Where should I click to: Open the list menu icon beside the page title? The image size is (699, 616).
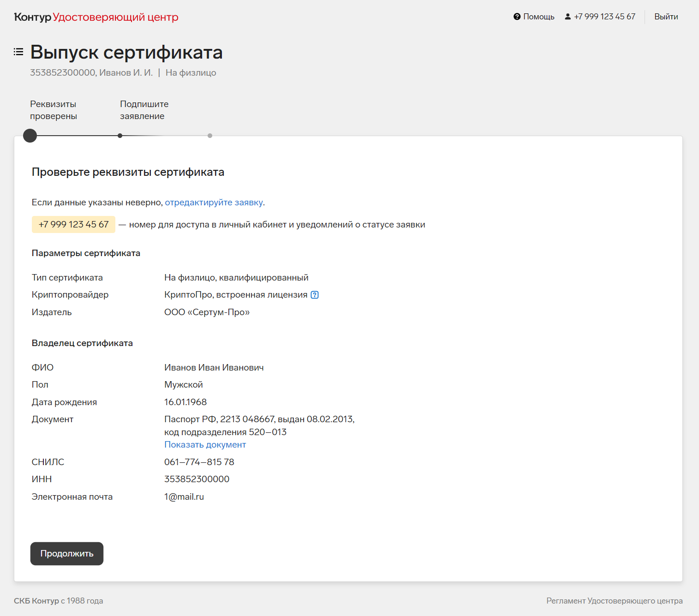tap(18, 52)
